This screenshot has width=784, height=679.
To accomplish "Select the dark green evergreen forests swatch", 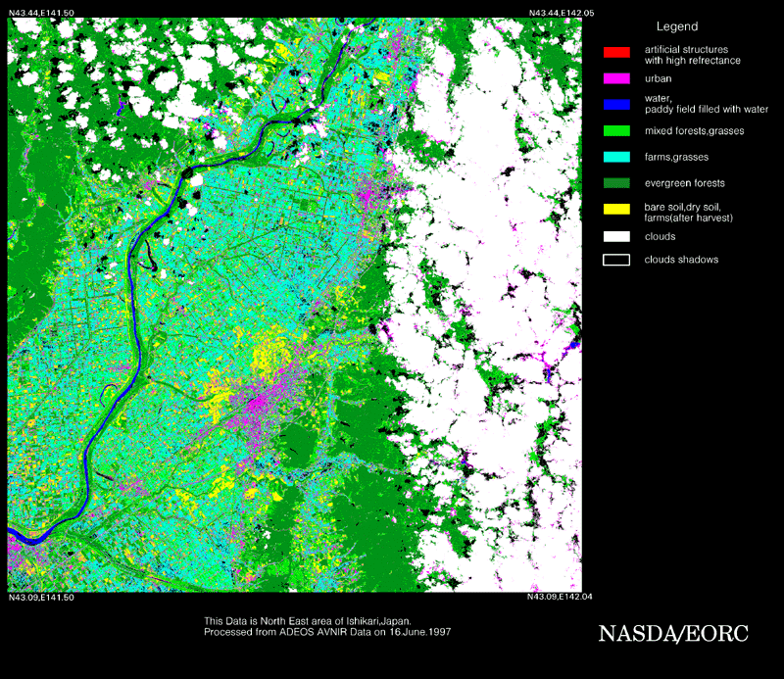I will (x=616, y=183).
